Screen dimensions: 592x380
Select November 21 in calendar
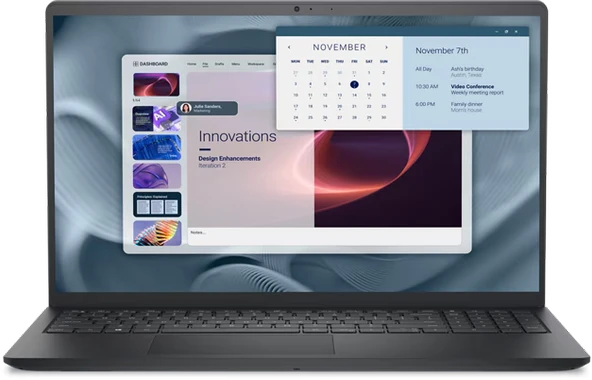(x=354, y=107)
